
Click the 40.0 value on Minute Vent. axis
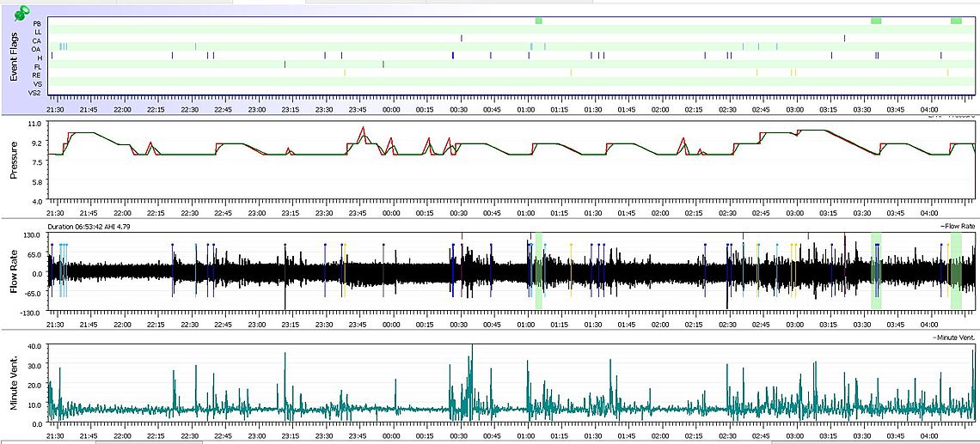click(x=35, y=345)
